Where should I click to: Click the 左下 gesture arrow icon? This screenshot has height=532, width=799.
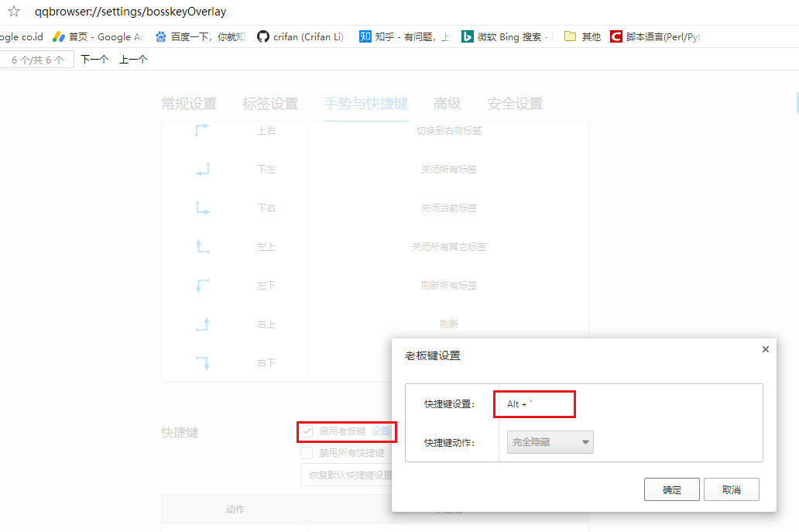point(202,286)
